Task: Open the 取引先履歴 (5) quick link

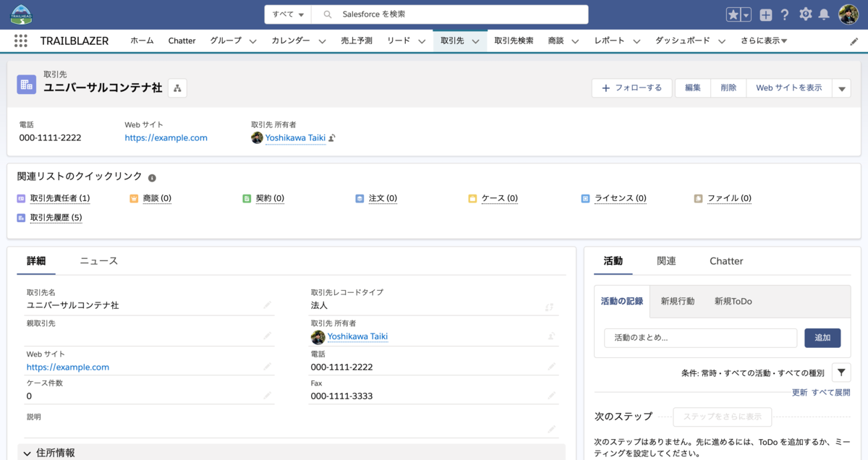Action: pos(56,218)
